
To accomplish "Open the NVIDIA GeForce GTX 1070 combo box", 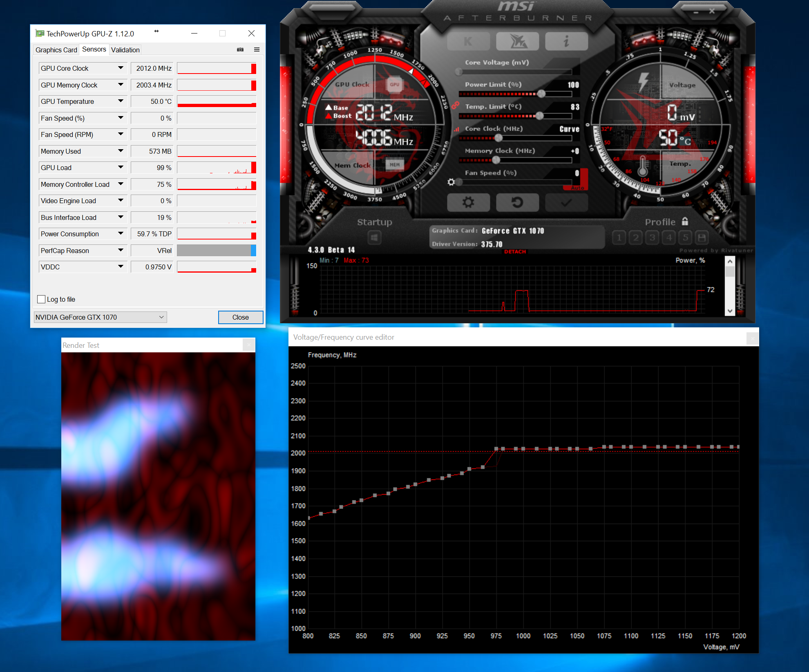I will [x=100, y=317].
